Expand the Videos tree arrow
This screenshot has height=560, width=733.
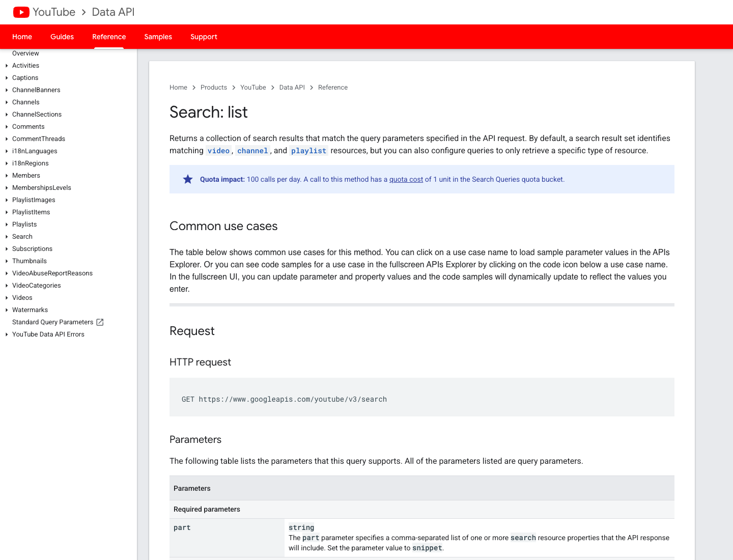pos(7,298)
